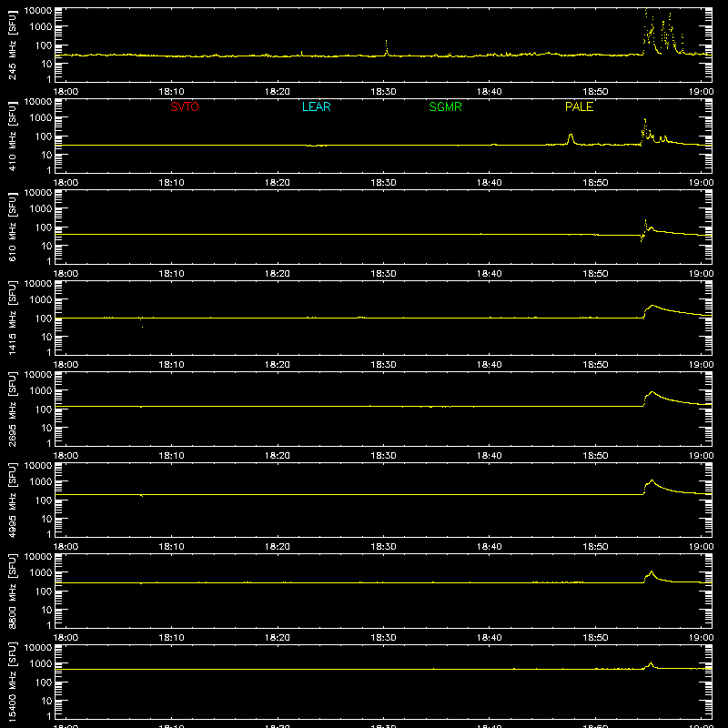
Task: Click 18:00 label under the 245 MHz panel
Action: [66, 92]
